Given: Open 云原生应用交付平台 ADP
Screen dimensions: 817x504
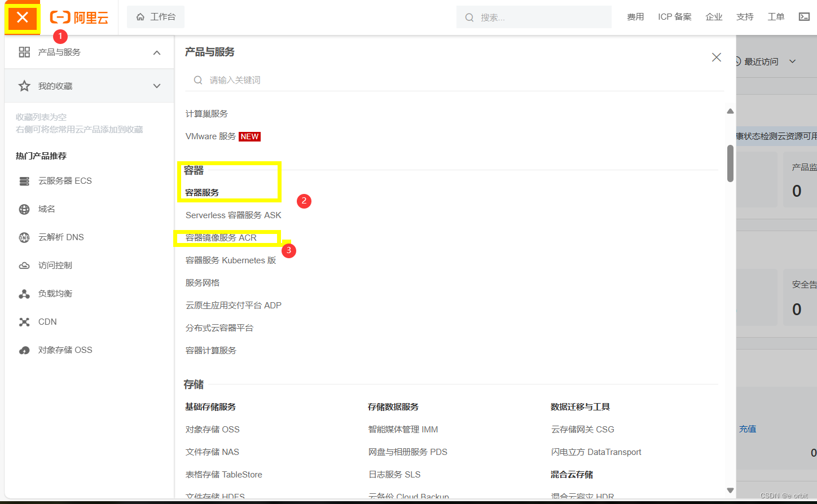Looking at the screenshot, I should pos(234,306).
